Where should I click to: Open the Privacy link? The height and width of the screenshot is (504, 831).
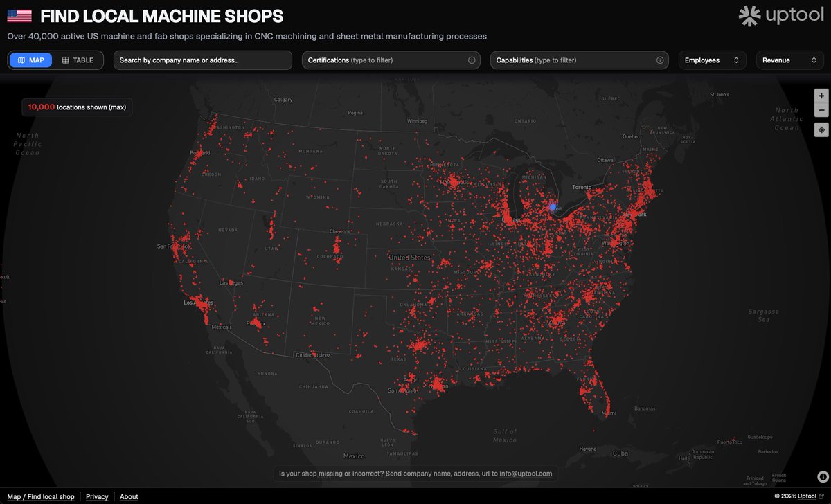[97, 496]
